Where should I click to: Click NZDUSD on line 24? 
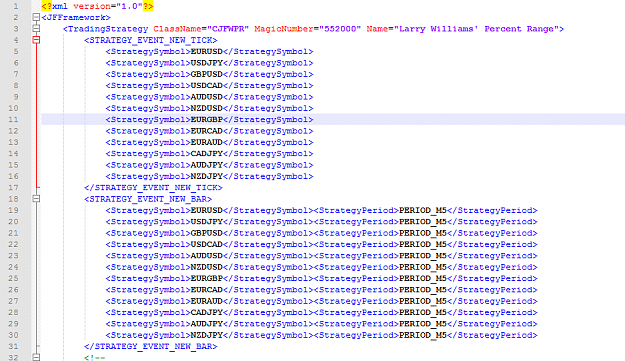pos(206,267)
